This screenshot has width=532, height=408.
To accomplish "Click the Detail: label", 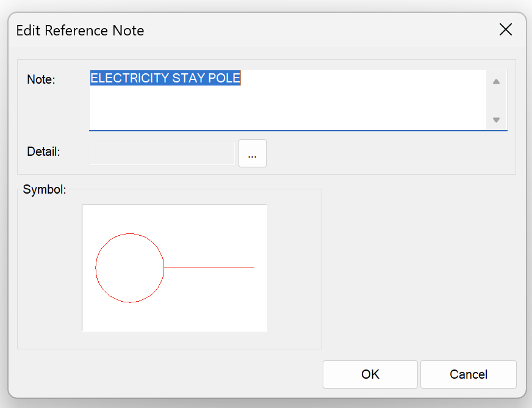I will [43, 152].
